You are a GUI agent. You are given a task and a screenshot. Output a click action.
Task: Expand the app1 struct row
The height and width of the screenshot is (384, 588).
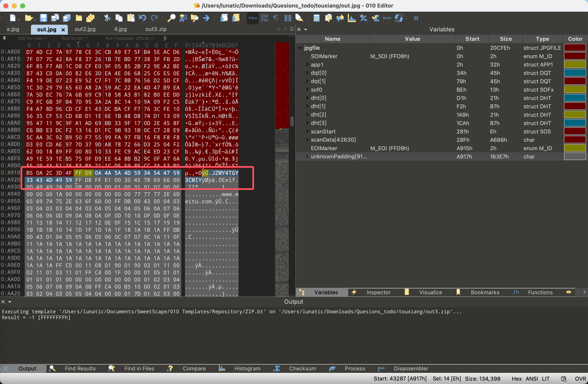point(307,64)
